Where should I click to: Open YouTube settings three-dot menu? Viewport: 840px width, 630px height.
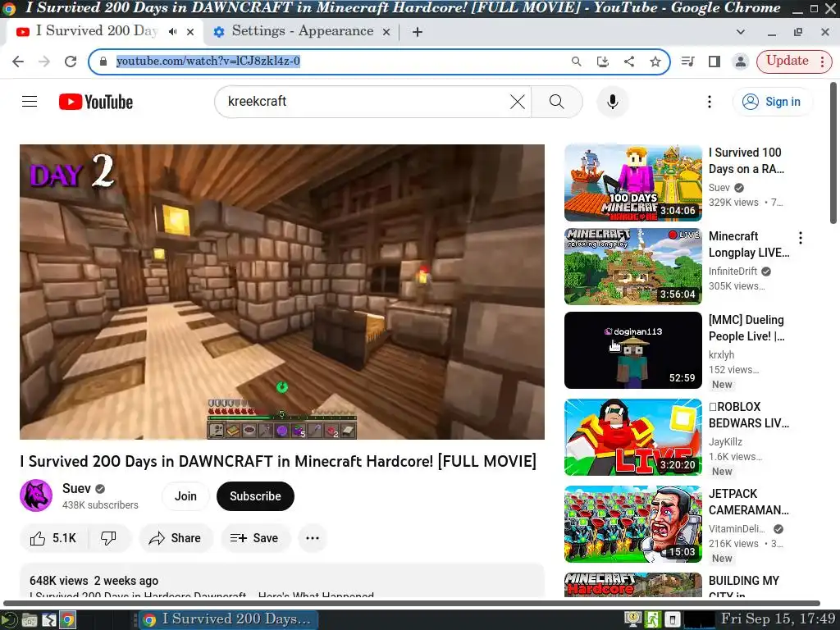pyautogui.click(x=710, y=101)
